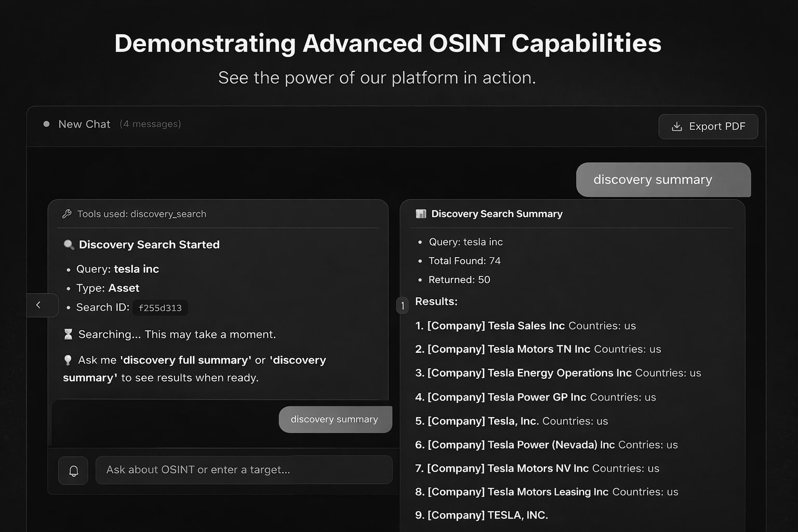Viewport: 798px width, 532px height.
Task: Click the notification bell icon
Action: click(73, 470)
